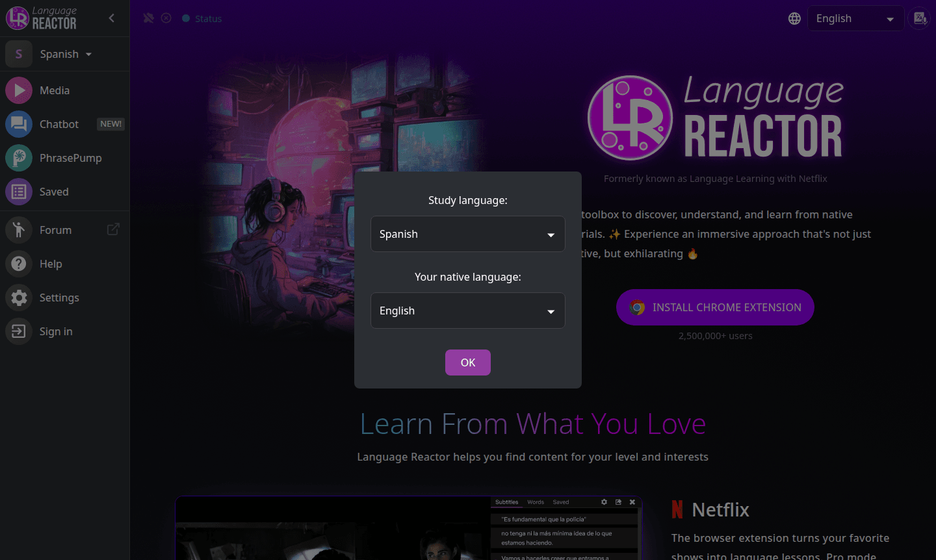Click Install Chrome Extension
This screenshot has width=936, height=560.
[x=715, y=307]
